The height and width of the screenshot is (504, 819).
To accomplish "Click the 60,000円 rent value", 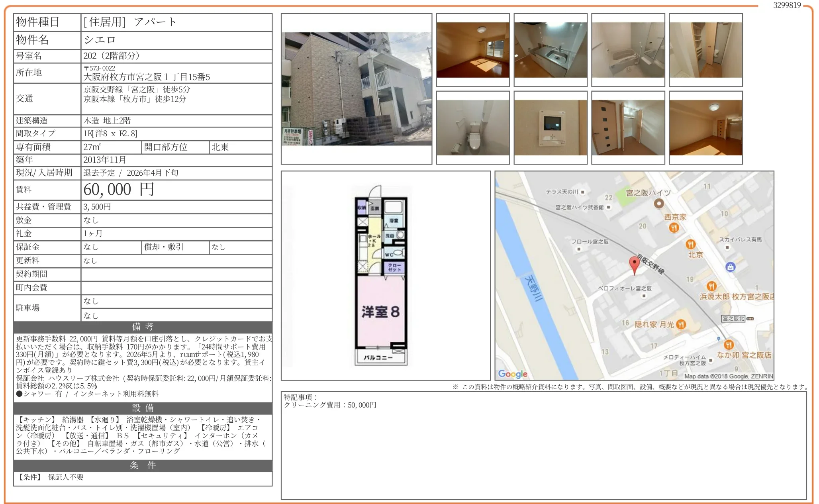I will point(119,190).
